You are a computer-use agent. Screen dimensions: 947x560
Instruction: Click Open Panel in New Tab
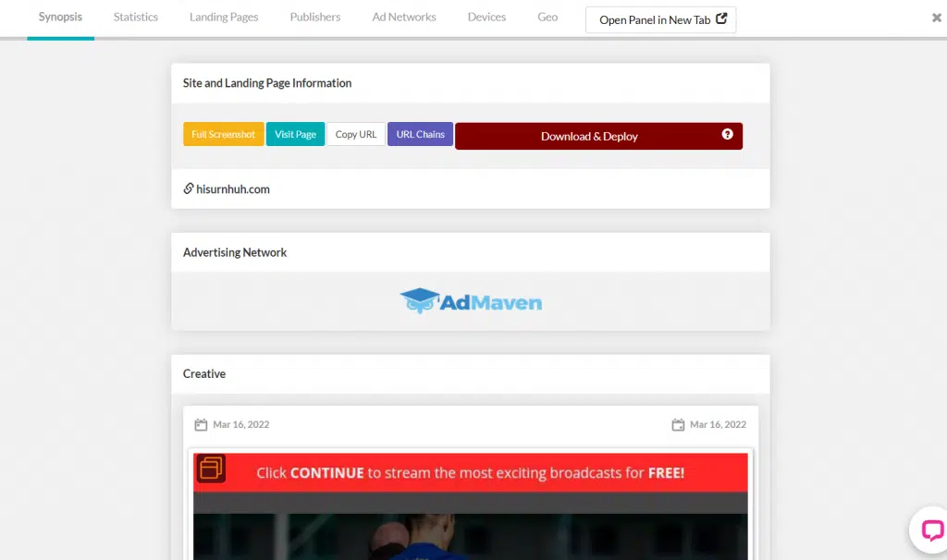[660, 19]
